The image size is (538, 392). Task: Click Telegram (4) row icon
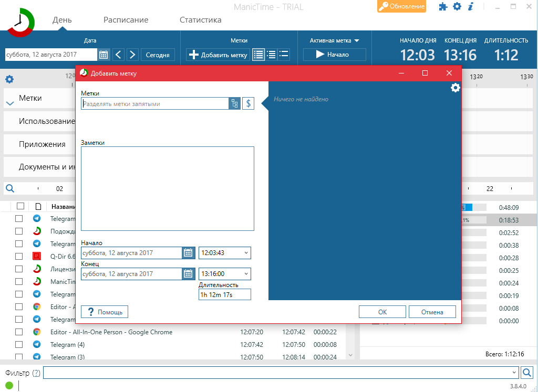[37, 344]
